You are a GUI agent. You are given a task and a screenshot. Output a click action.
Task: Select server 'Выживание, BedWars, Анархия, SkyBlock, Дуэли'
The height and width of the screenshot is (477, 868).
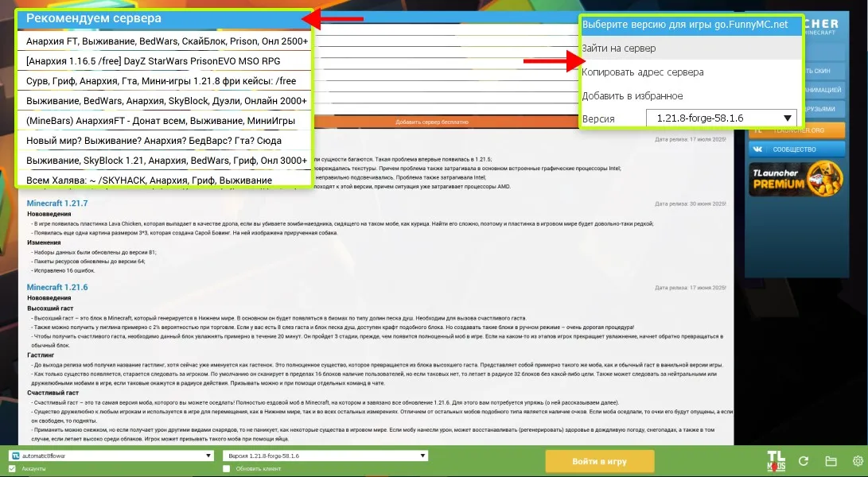165,101
